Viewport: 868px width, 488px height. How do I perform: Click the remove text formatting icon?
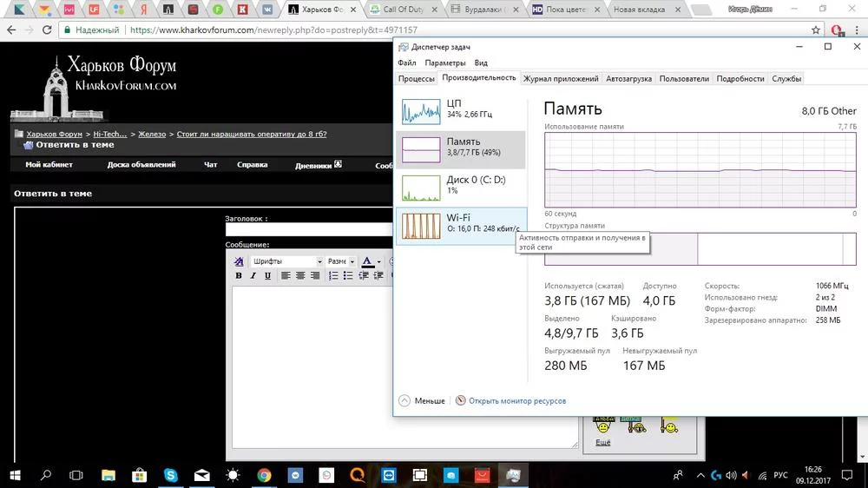click(x=239, y=261)
